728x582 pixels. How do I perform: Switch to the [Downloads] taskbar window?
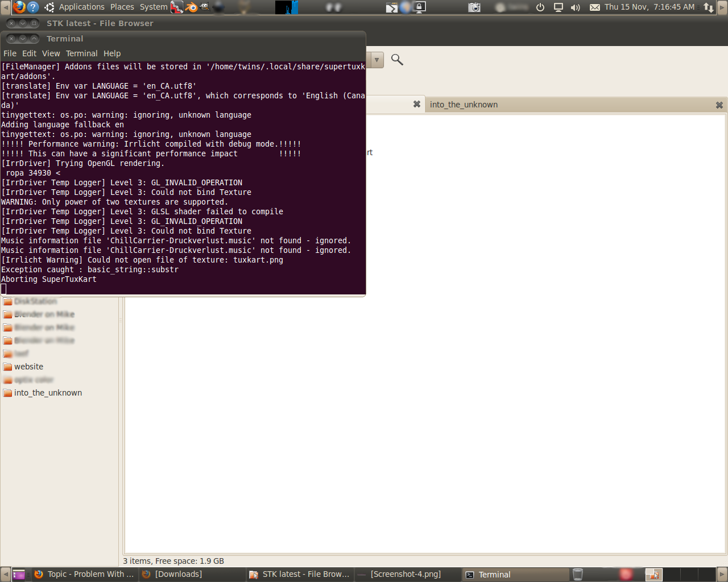(177, 574)
